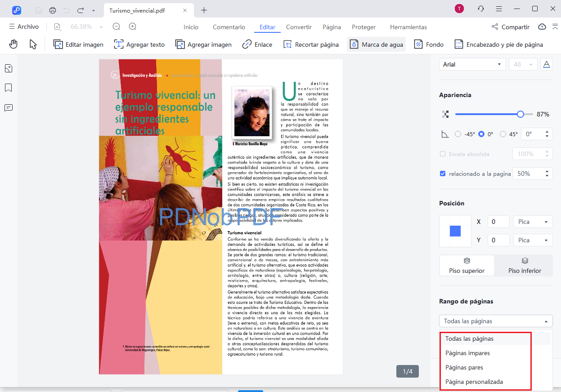
Task: Show the bookmarks panel
Action: click(x=8, y=88)
